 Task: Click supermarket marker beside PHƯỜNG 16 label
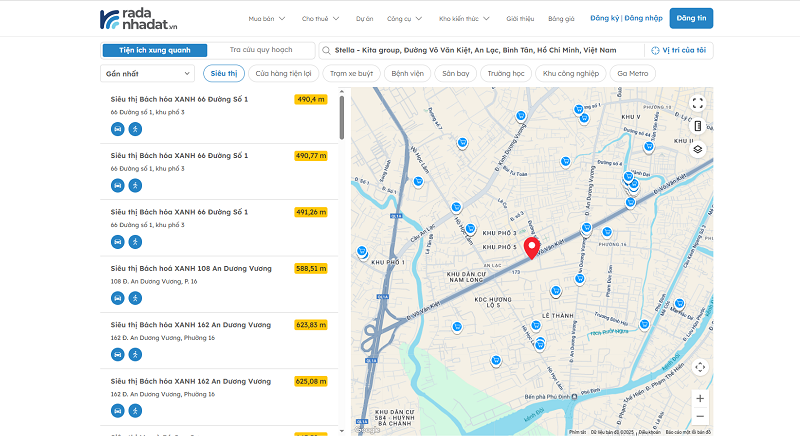[x=607, y=232]
